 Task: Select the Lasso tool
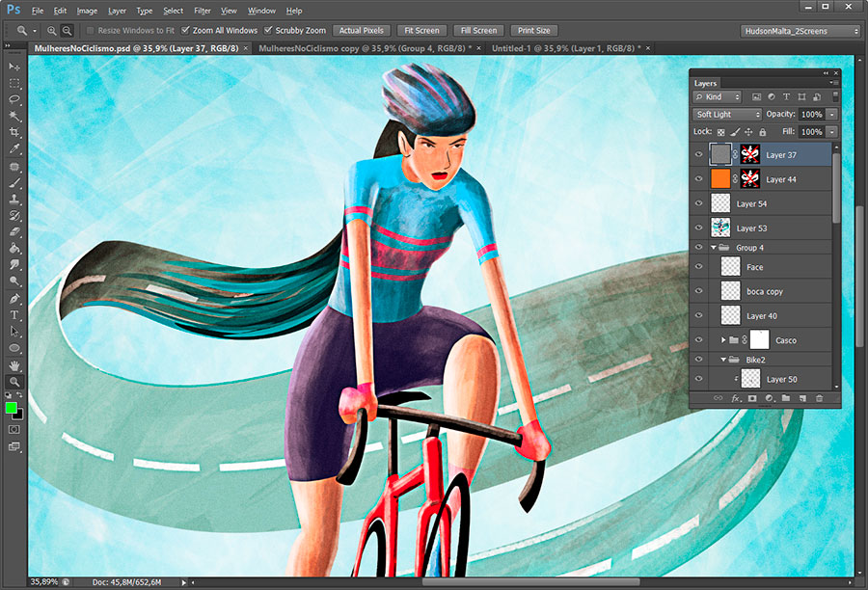pyautogui.click(x=14, y=99)
